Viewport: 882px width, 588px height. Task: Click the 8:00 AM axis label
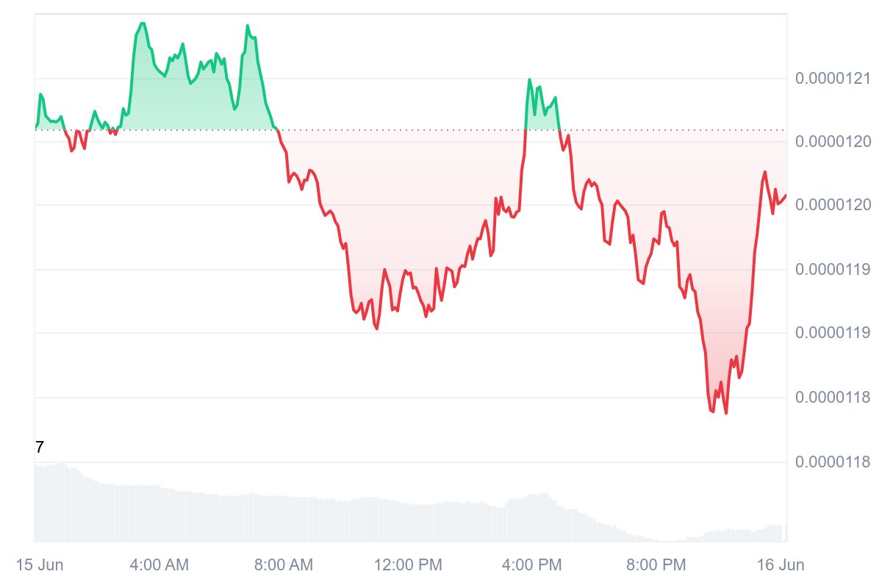point(283,565)
